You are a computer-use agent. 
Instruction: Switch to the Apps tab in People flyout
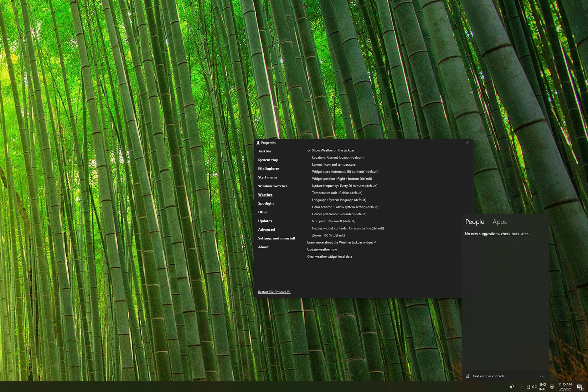coord(499,222)
